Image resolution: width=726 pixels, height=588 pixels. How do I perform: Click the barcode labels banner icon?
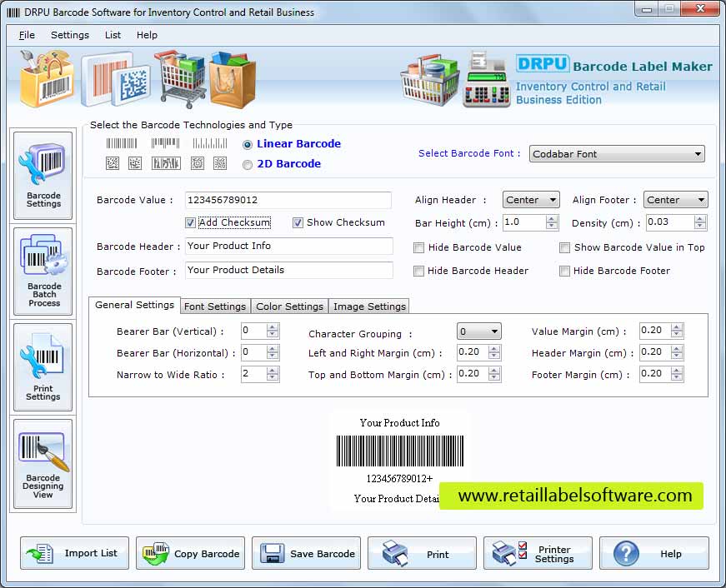(x=116, y=80)
